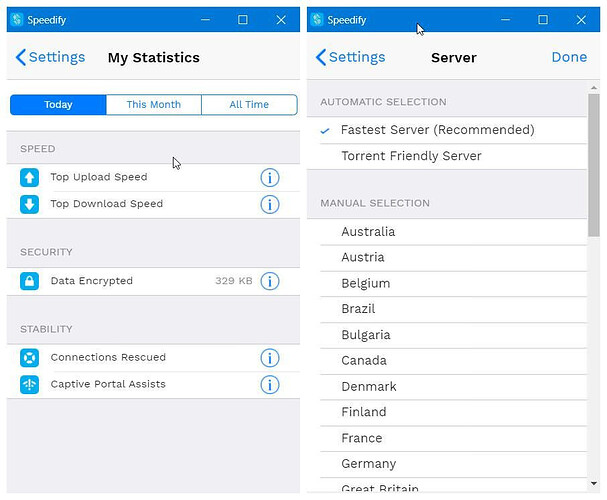Screen dimensions: 607x500
Task: Choose Australia server
Action: [x=447, y=232]
